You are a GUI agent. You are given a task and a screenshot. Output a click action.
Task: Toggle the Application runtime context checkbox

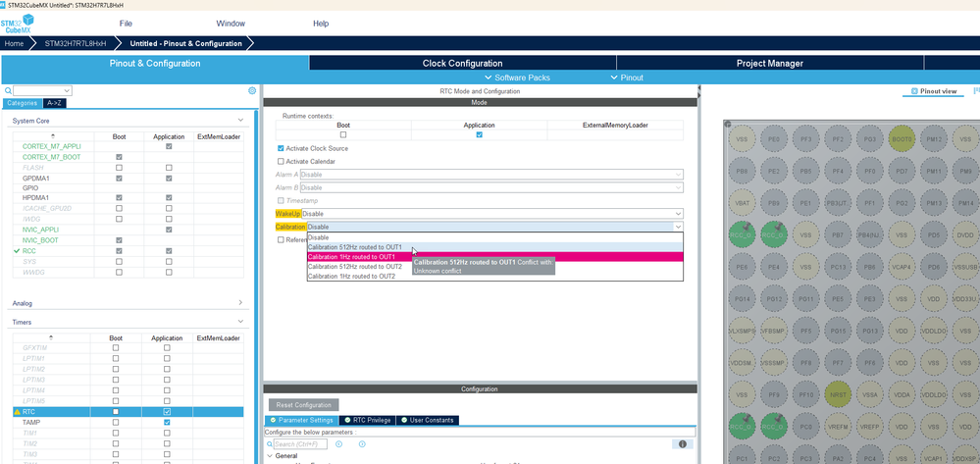480,134
